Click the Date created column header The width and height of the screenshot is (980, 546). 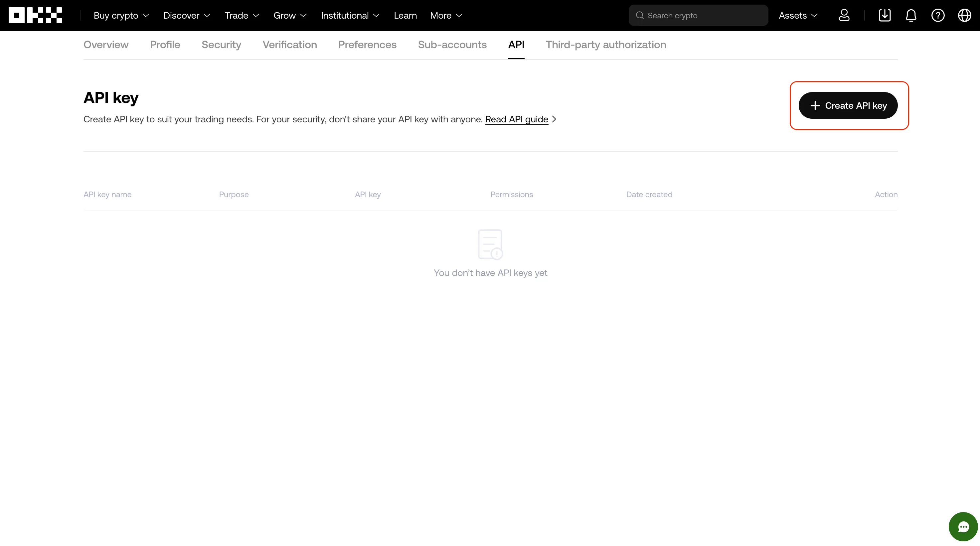tap(649, 195)
